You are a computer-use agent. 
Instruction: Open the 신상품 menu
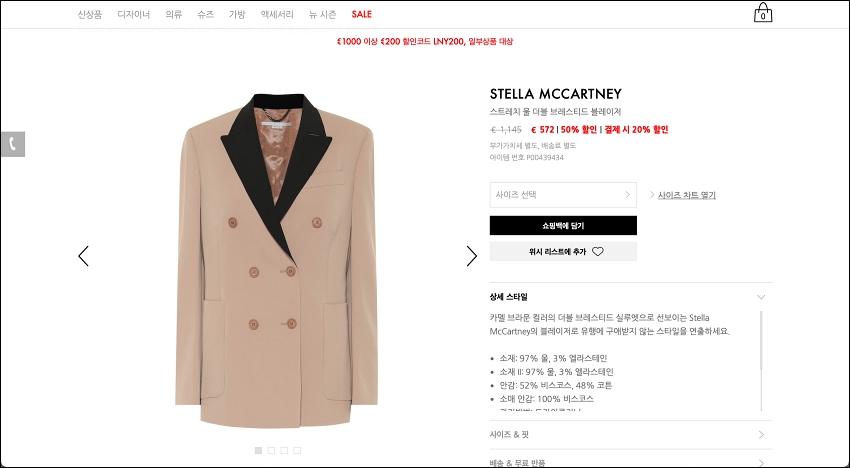pyautogui.click(x=89, y=15)
